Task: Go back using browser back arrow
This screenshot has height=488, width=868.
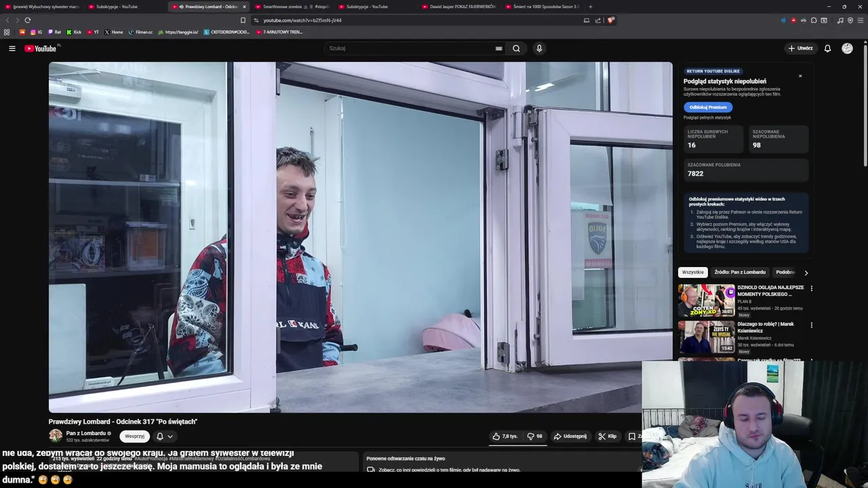Action: click(x=7, y=20)
